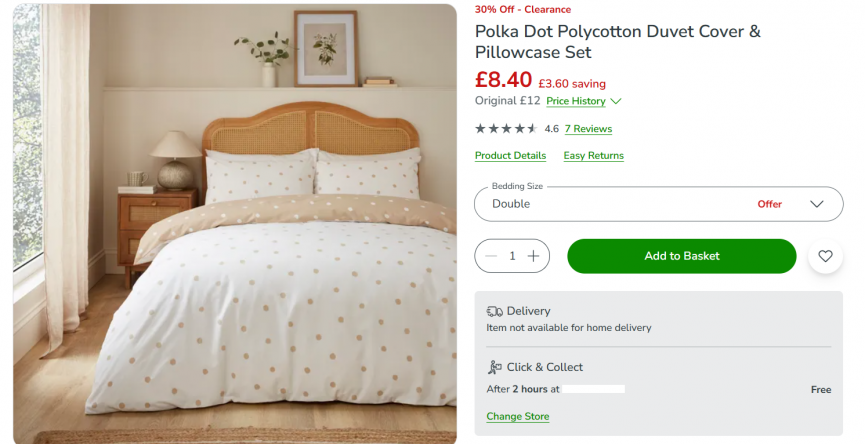Click the Click & Collect person icon
This screenshot has width=865, height=444.
494,367
